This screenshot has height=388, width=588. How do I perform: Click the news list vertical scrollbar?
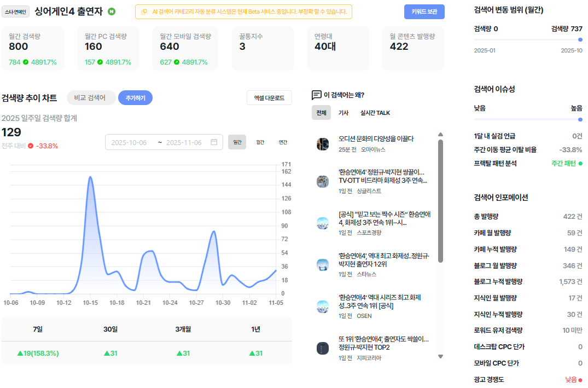(441, 201)
